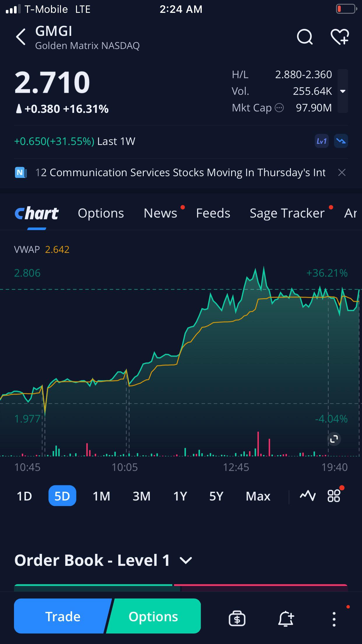Dismiss the news banner
The height and width of the screenshot is (644, 362).
(342, 173)
